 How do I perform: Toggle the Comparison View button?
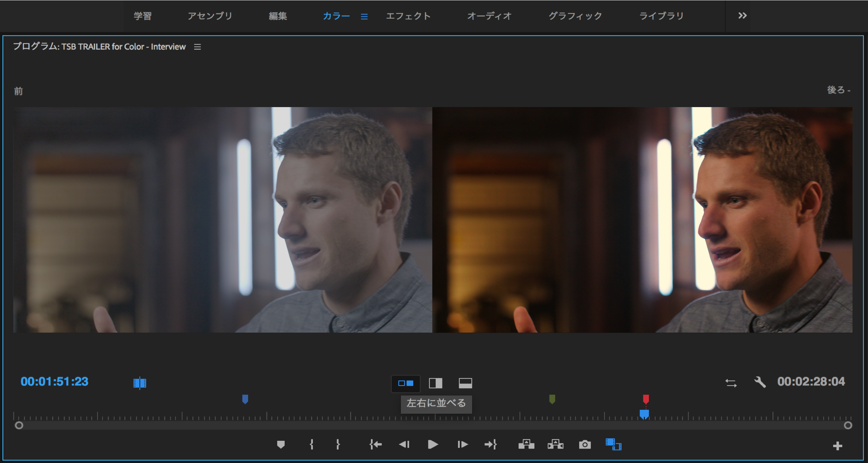click(x=613, y=444)
